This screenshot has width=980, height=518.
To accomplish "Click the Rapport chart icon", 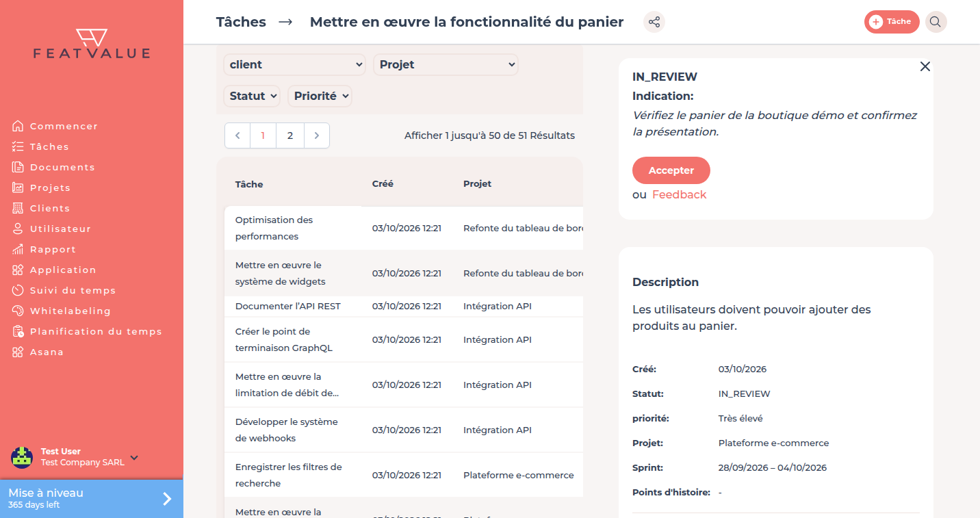I will [18, 249].
